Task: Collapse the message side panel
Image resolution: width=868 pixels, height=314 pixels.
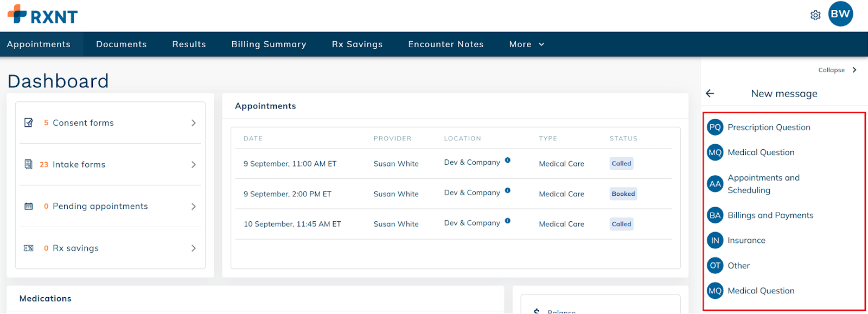Action: 837,70
